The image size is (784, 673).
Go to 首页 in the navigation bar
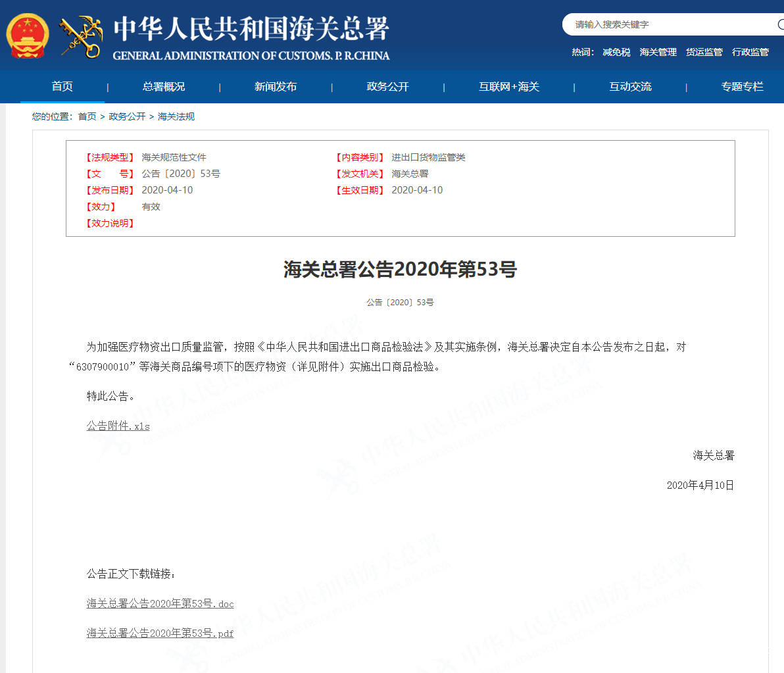(62, 86)
